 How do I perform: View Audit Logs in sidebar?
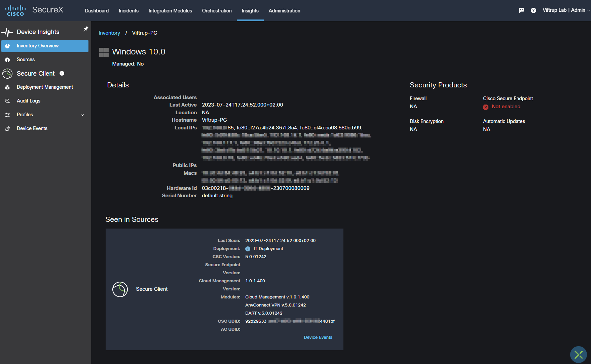pos(29,101)
